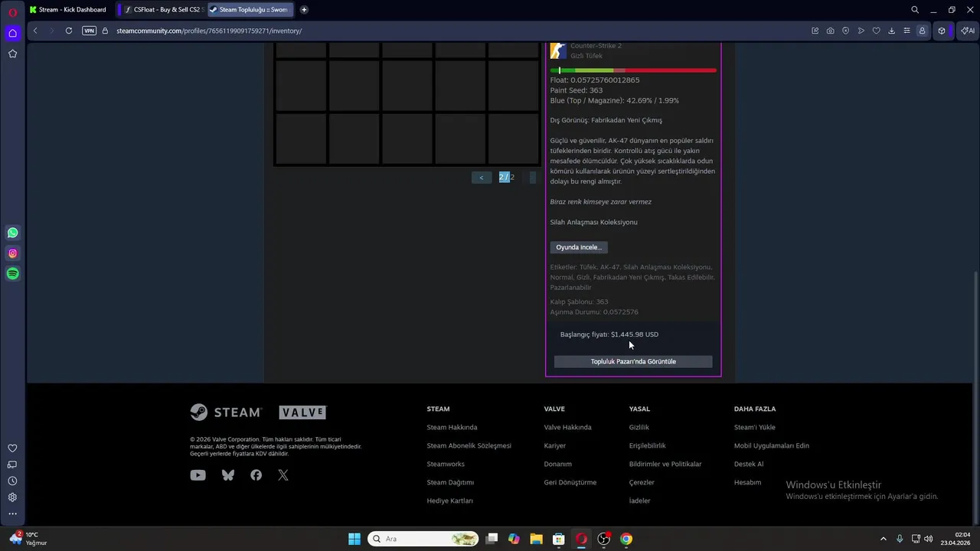Open WhatsApp in Opera sidebar
Viewport: 980px width, 551px height.
[x=12, y=233]
